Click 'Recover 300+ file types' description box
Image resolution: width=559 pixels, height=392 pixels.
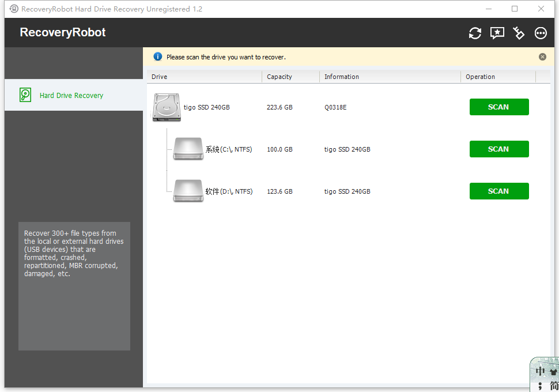[74, 286]
